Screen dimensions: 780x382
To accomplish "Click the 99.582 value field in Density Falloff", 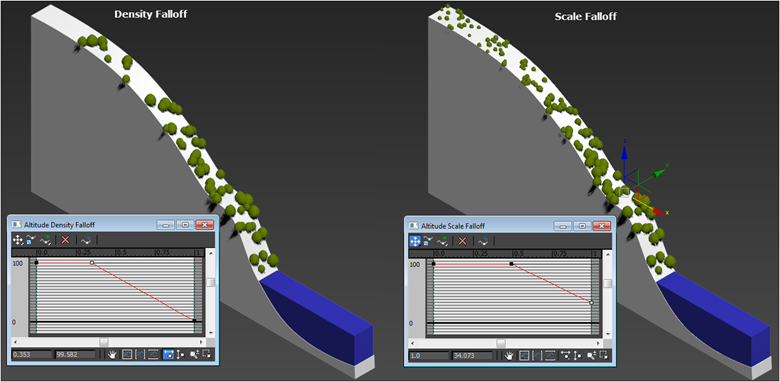I will pos(76,355).
